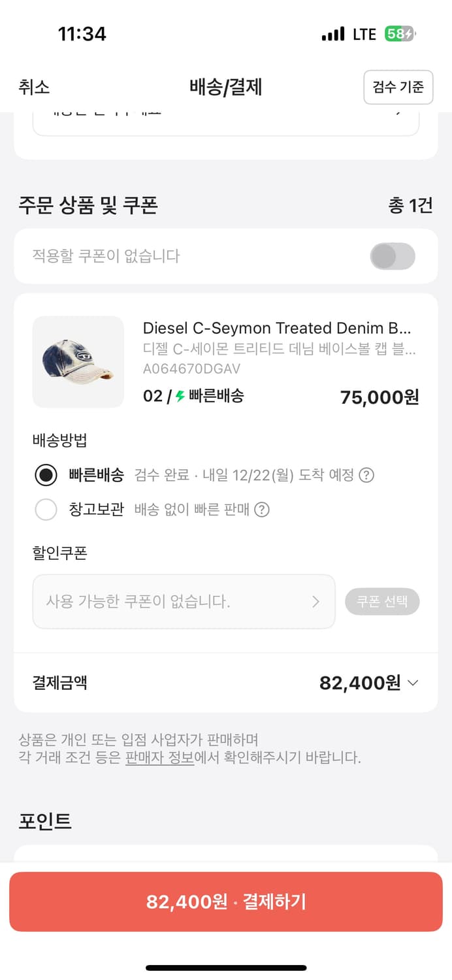452x980 pixels.
Task: Select the 빠른배송 delivery radio button
Action: [x=46, y=476]
